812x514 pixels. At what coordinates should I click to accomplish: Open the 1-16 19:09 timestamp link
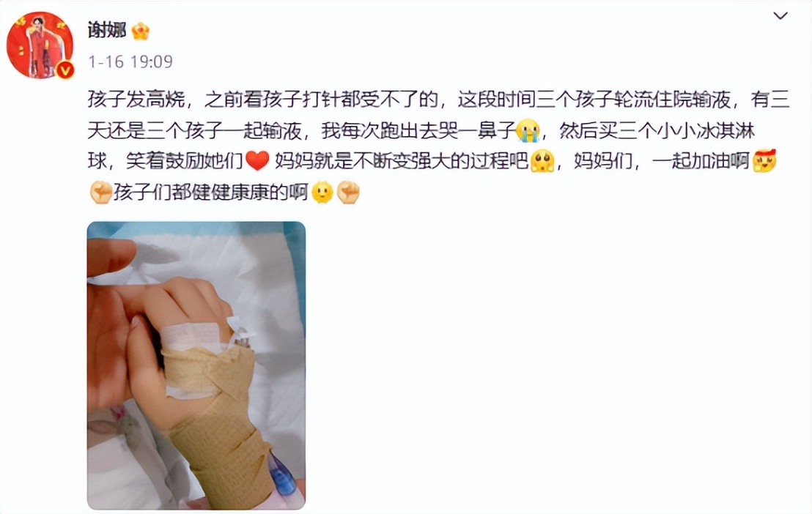coord(130,62)
